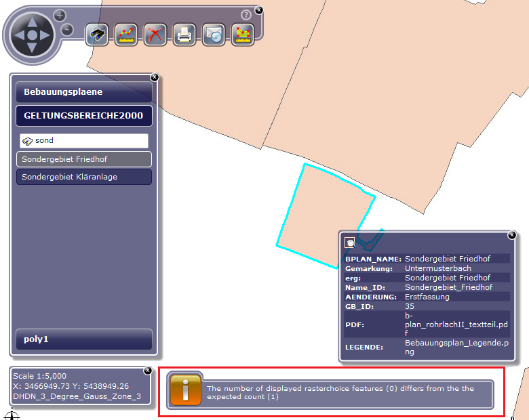The image size is (529, 420).
Task: Open the toolbar help question mark
Action: 246,15
